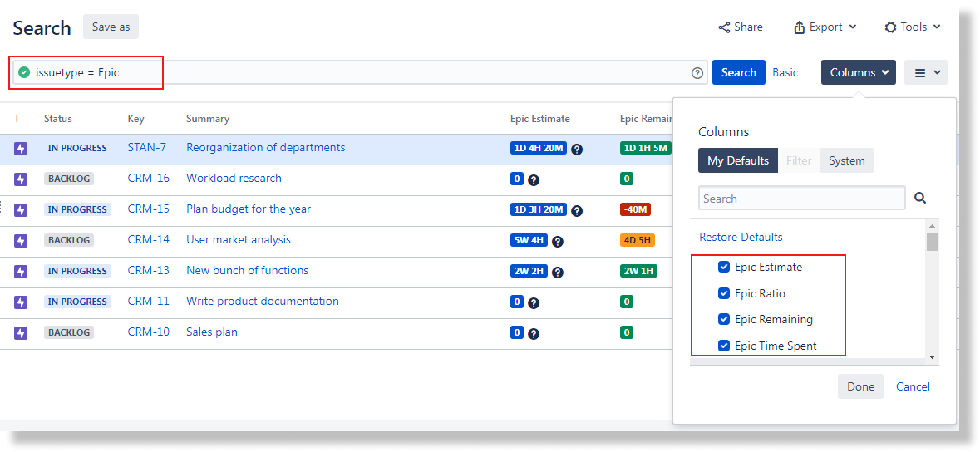Click the epic type icon for STAN-7
The width and height of the screenshot is (980, 452).
tap(21, 149)
